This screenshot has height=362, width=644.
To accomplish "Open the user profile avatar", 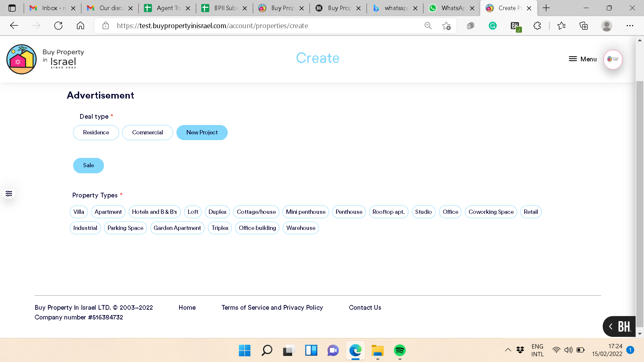I will coord(613,59).
